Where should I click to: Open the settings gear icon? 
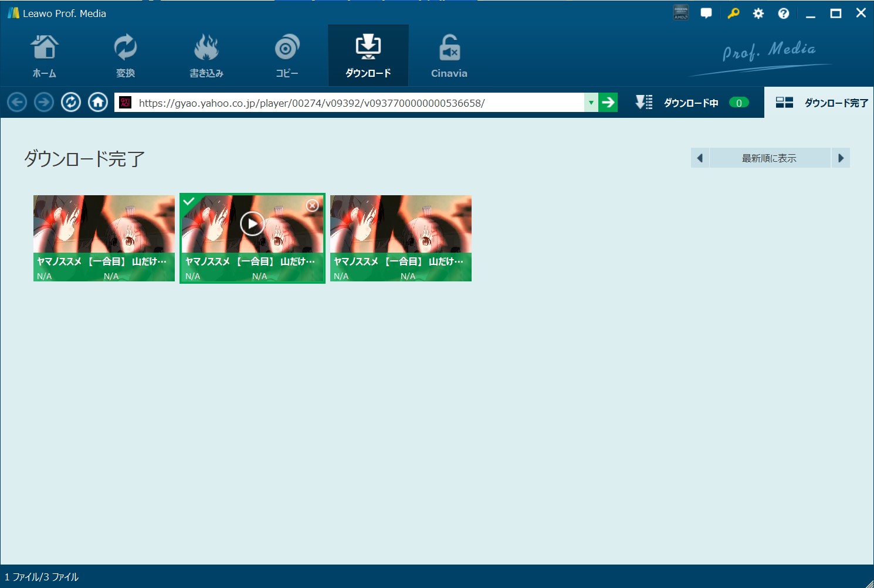[x=758, y=13]
